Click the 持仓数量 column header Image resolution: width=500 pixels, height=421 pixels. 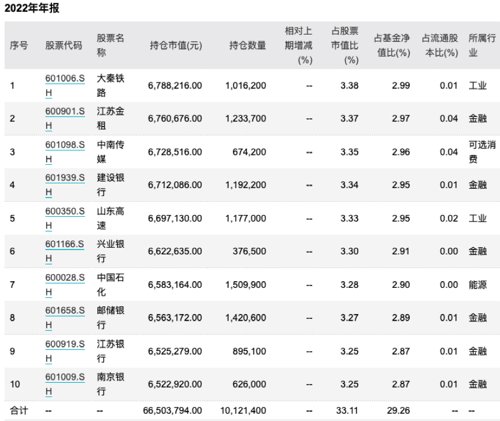(247, 45)
